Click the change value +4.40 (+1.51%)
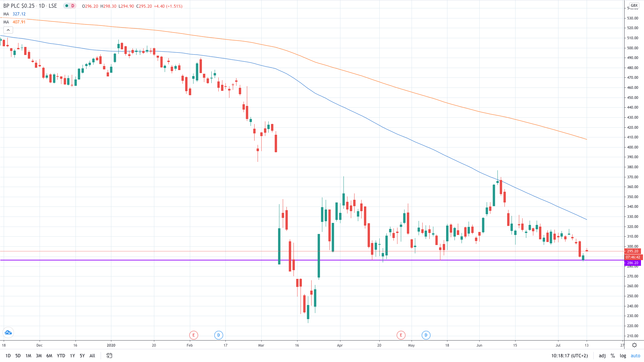Image resolution: width=644 pixels, height=362 pixels. 168,6
